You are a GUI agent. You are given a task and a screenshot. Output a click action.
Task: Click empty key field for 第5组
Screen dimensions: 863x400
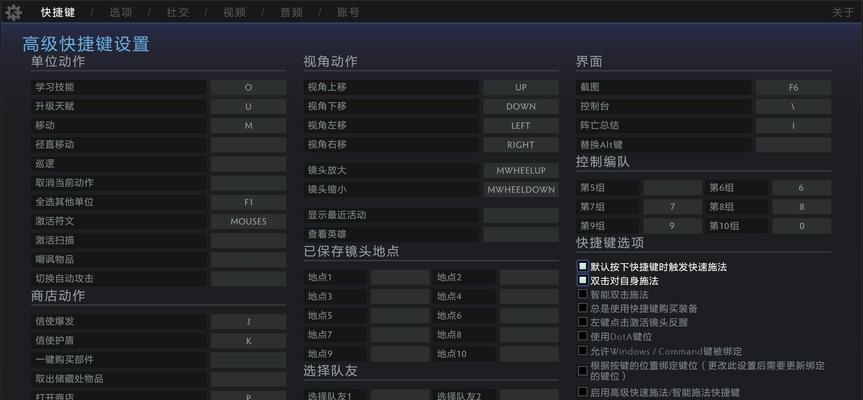[673, 188]
